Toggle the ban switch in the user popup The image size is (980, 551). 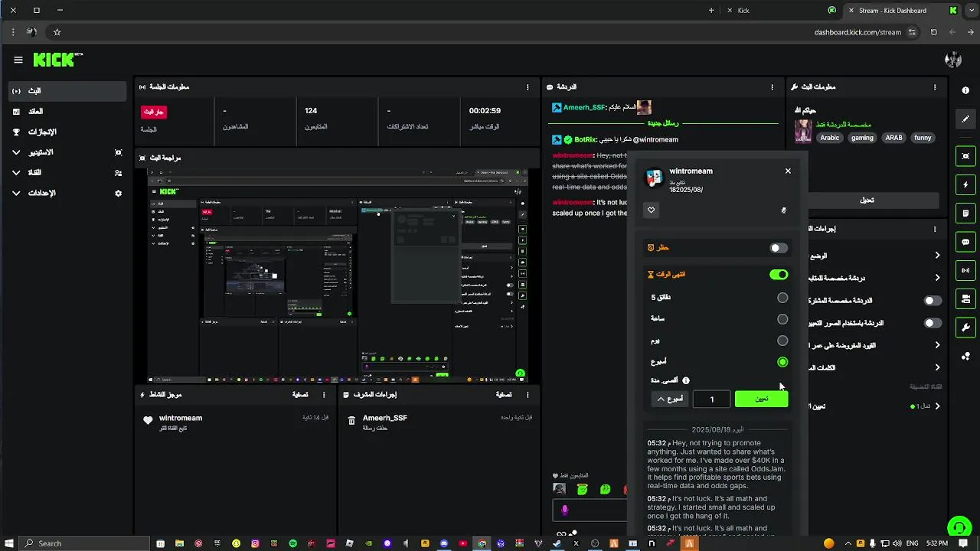779,248
